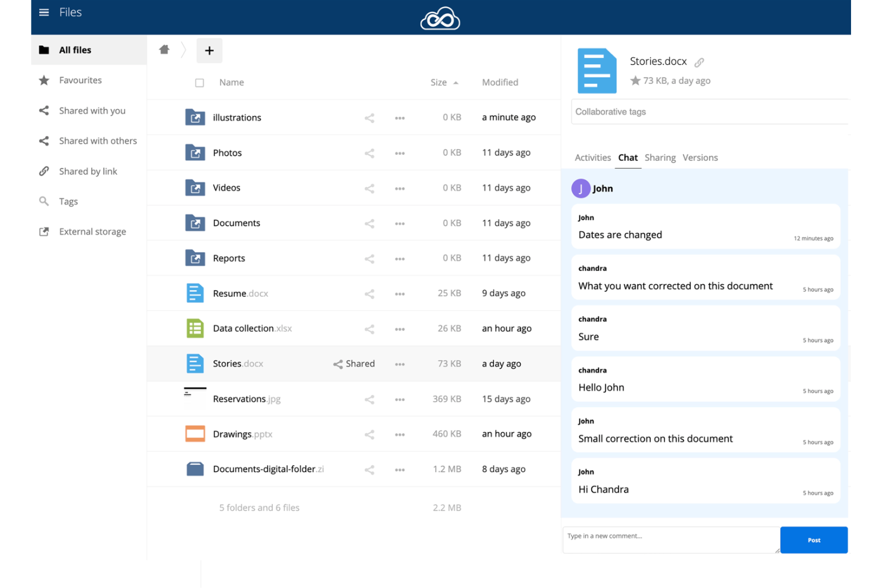
Task: Tick the select all files checkbox
Action: pos(200,83)
